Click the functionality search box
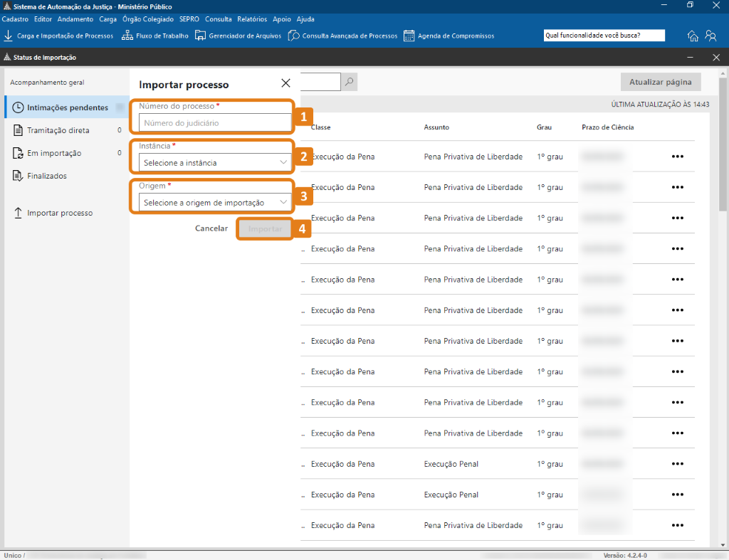 603,36
